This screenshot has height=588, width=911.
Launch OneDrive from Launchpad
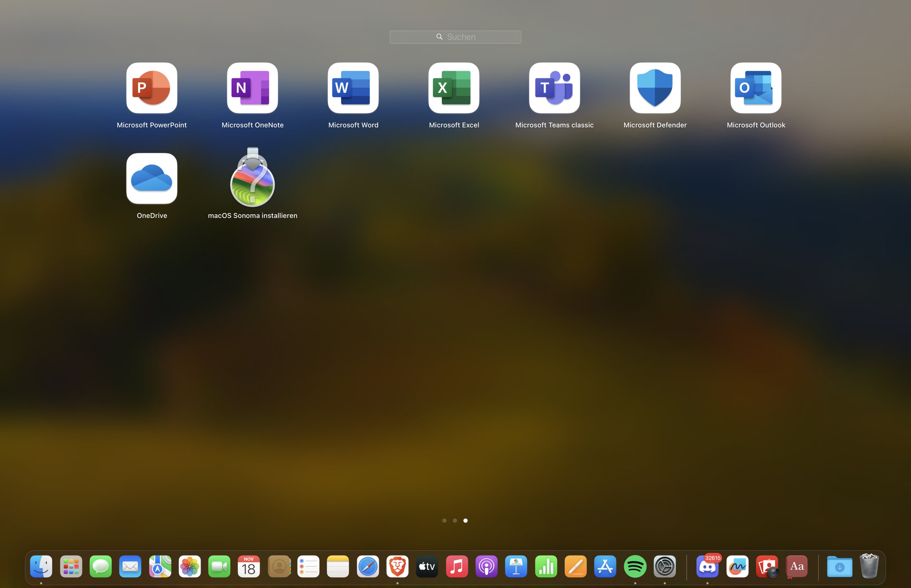152,178
